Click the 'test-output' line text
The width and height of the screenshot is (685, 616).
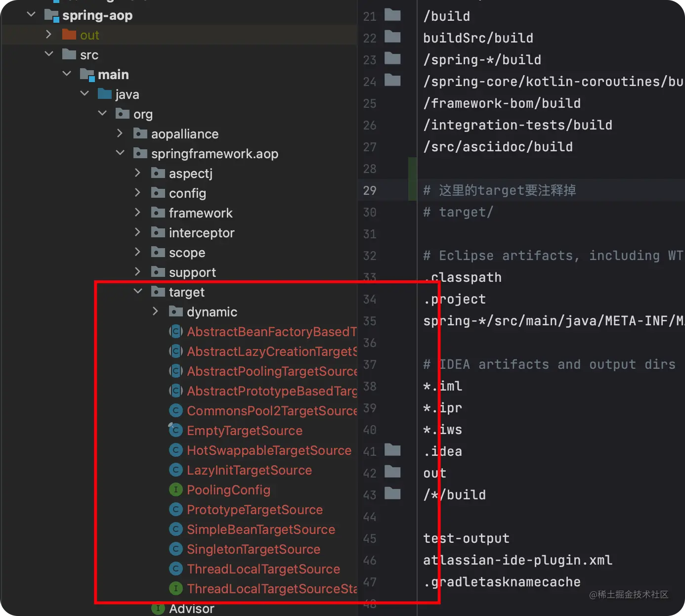[x=466, y=538]
